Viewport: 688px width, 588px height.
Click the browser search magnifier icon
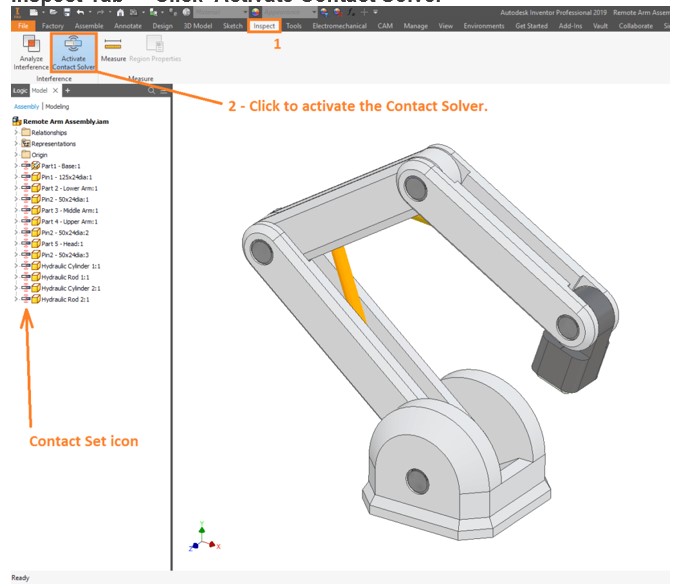151,90
